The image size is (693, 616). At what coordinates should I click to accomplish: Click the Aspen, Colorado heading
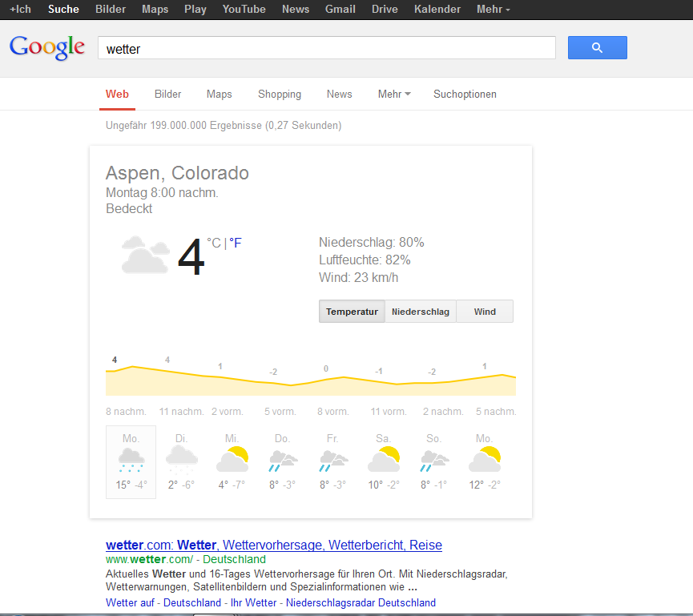tap(177, 173)
